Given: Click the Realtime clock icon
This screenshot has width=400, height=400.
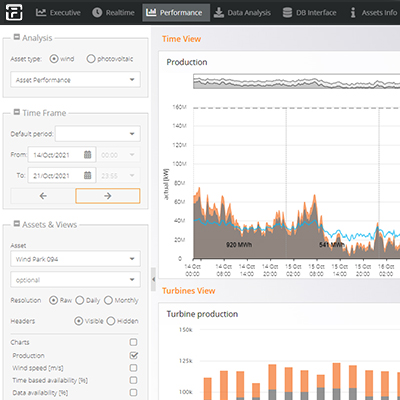Looking at the screenshot, I should (x=97, y=12).
